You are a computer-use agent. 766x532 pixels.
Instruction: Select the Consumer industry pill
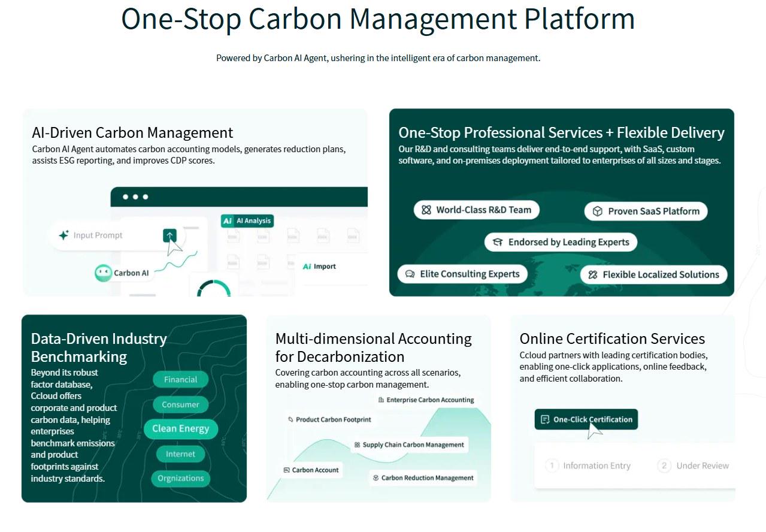click(180, 404)
